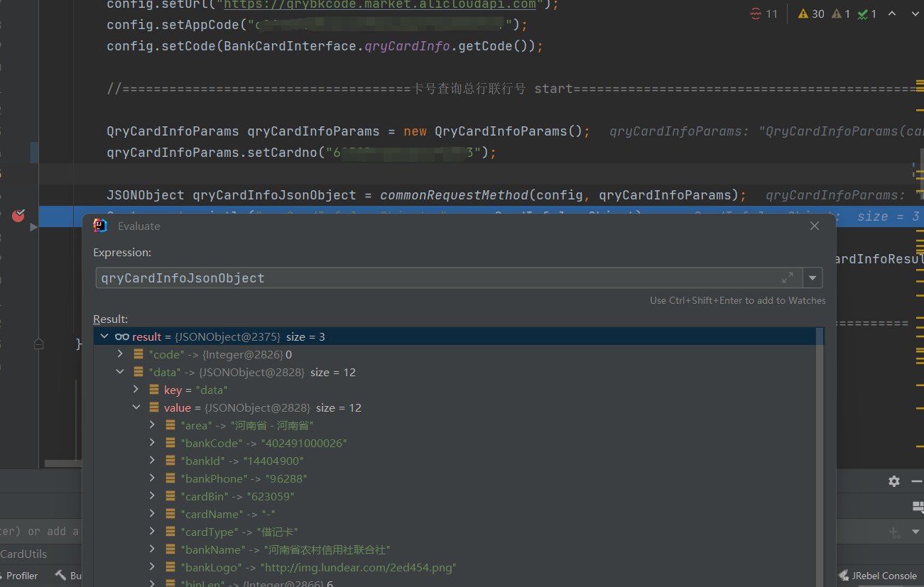This screenshot has width=924, height=587.
Task: Open tool window settings gear
Action: (x=894, y=481)
